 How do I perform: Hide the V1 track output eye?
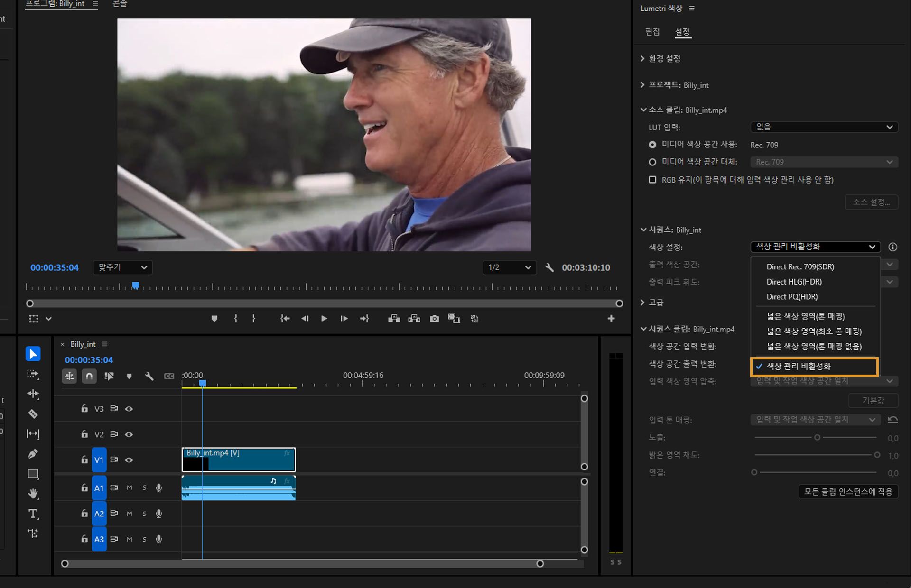(x=129, y=460)
